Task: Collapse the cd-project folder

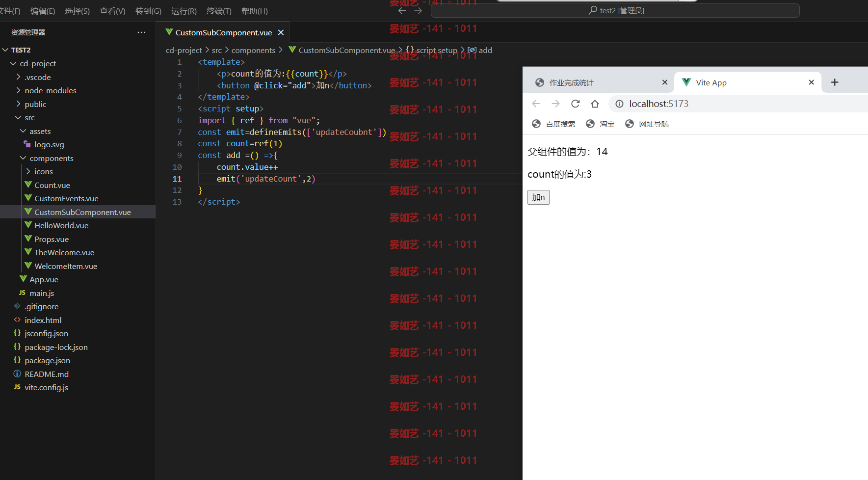Action: click(78, 64)
